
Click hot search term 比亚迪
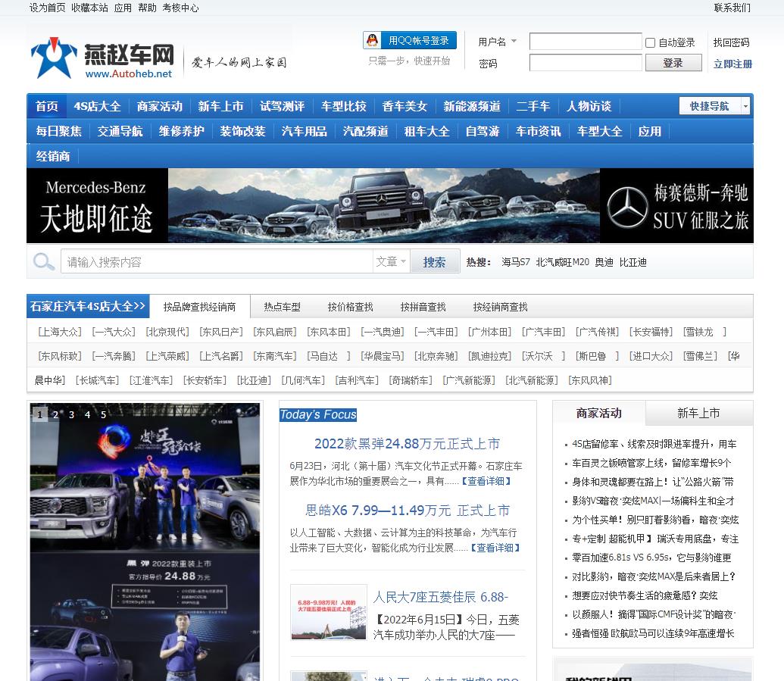(633, 262)
